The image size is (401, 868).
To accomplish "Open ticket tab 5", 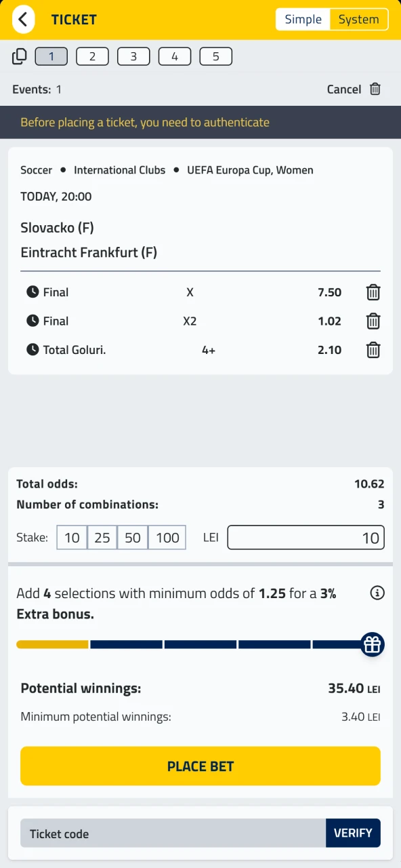I will pos(215,56).
